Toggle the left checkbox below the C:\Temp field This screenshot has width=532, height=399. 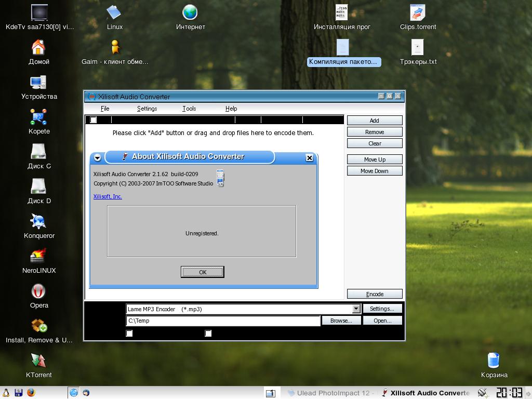tap(129, 334)
